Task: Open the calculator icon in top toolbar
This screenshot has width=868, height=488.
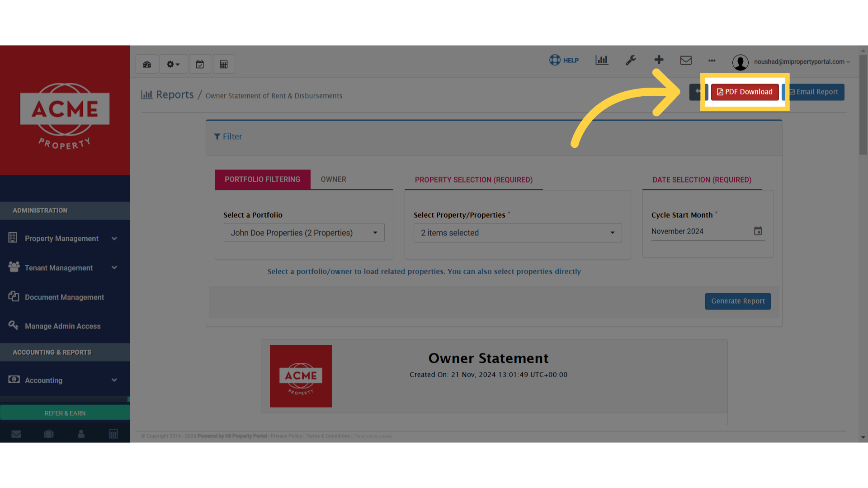Action: coord(224,64)
